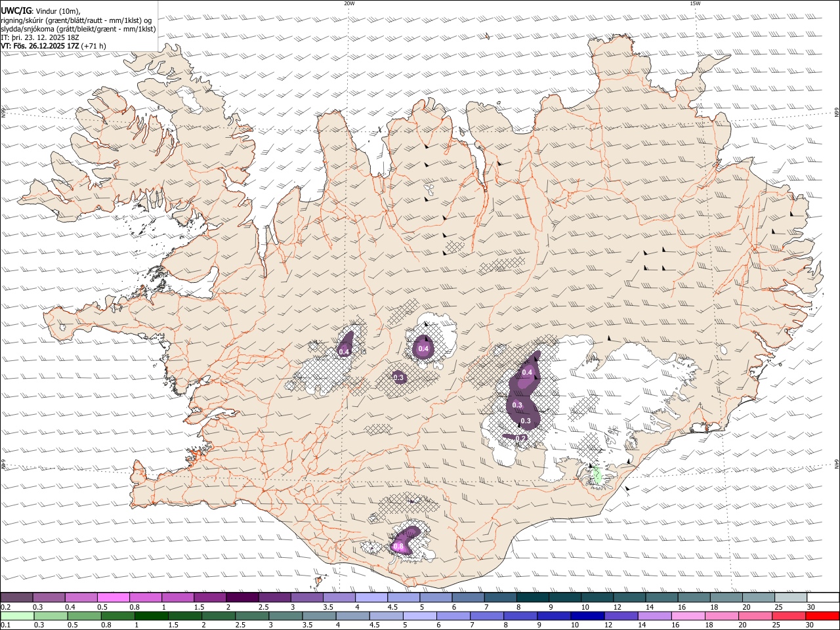
Task: Select the pale grey 25 swatch in upper scale
Action: 791,597
